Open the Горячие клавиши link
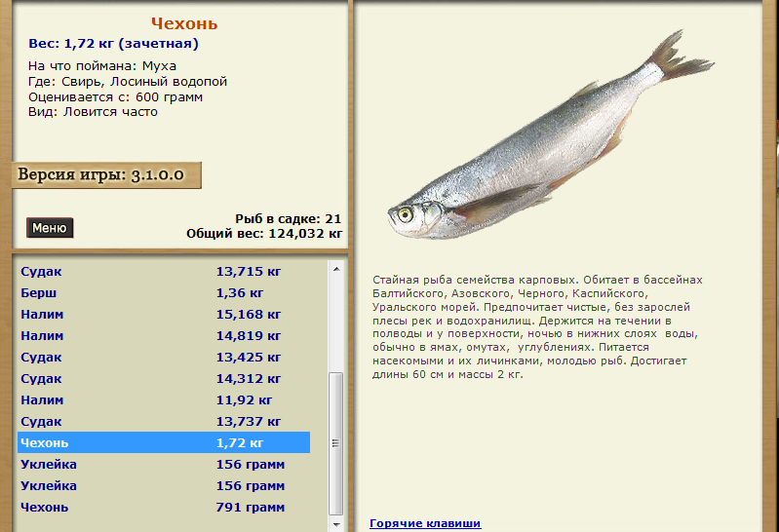The width and height of the screenshot is (779, 532). pyautogui.click(x=425, y=523)
